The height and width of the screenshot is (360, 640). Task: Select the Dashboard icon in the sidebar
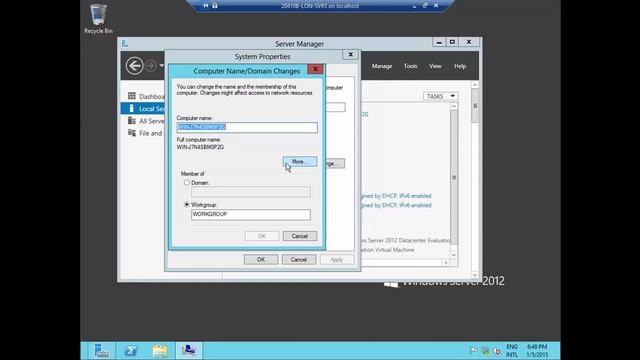click(x=131, y=96)
